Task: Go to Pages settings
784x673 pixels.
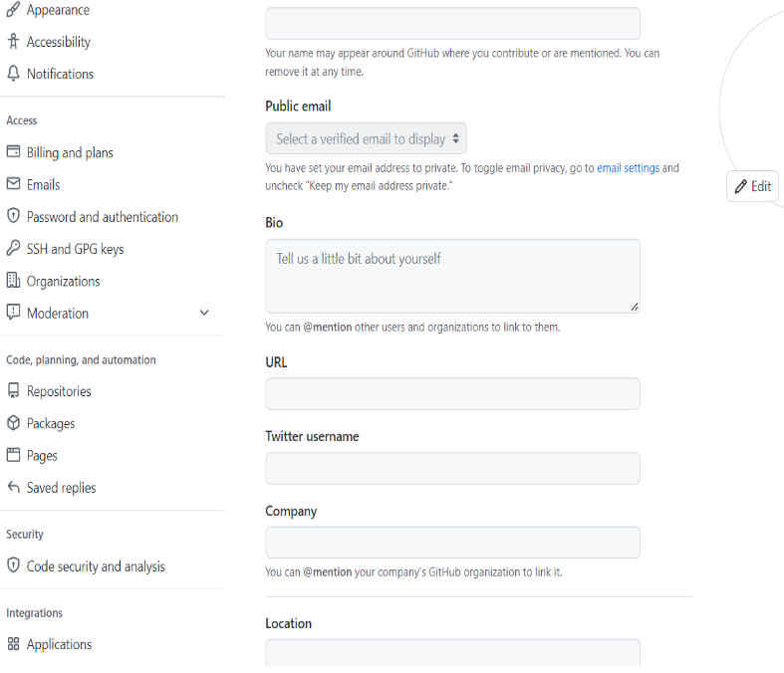Action: point(42,456)
